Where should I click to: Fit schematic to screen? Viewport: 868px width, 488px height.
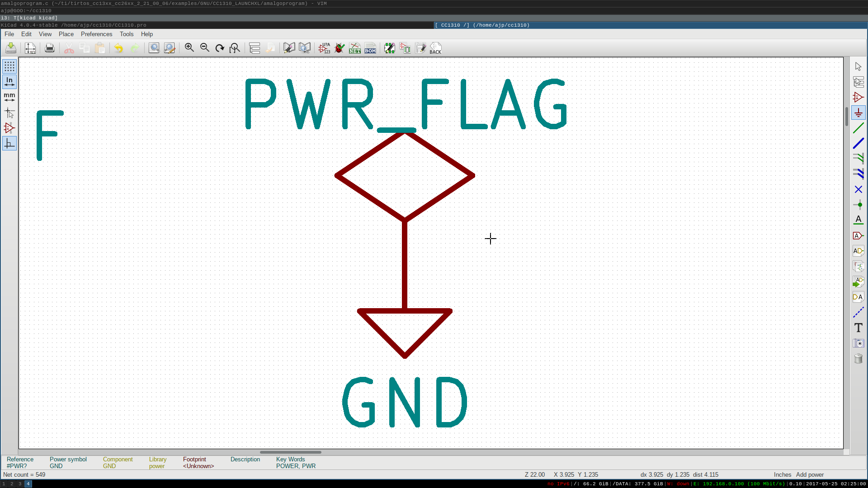[x=235, y=48]
